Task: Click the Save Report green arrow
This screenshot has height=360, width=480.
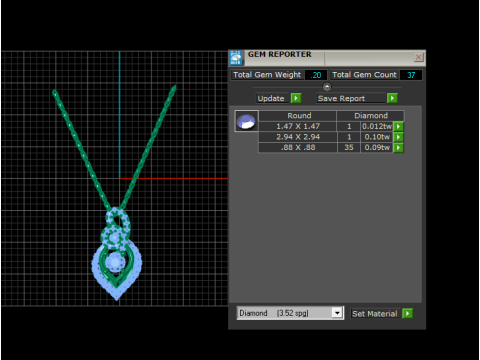Action: 392,98
